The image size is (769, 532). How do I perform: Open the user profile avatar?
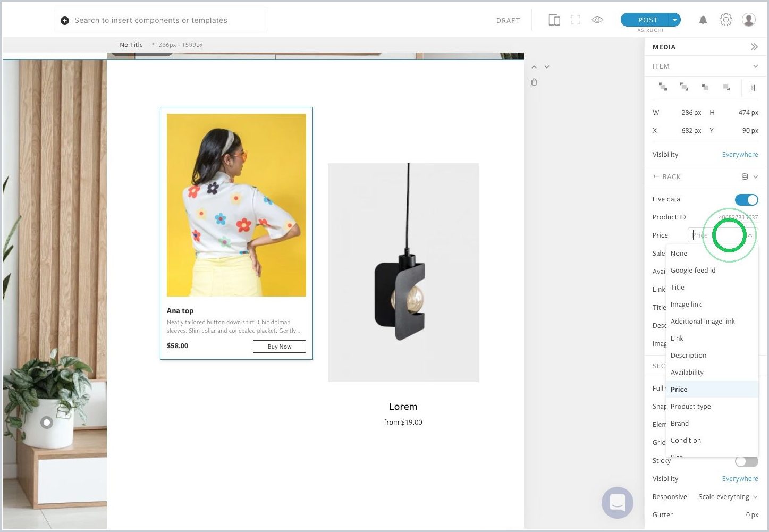click(749, 20)
